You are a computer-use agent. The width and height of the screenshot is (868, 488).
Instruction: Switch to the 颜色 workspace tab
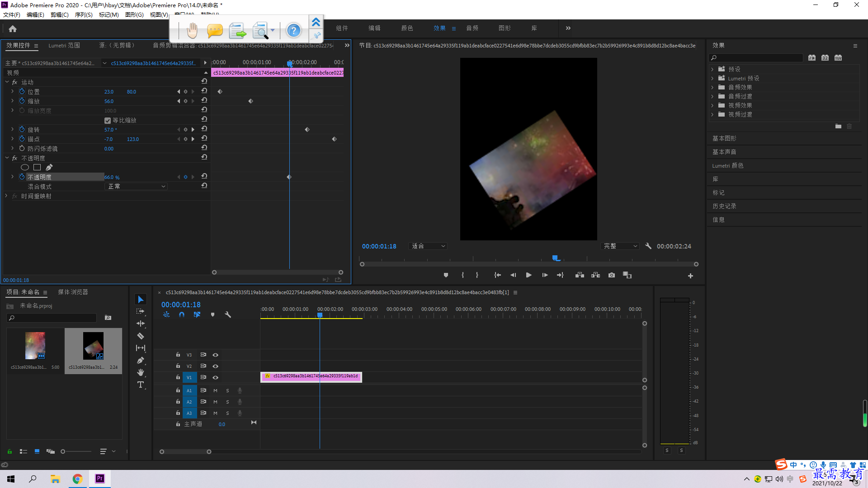click(x=407, y=28)
